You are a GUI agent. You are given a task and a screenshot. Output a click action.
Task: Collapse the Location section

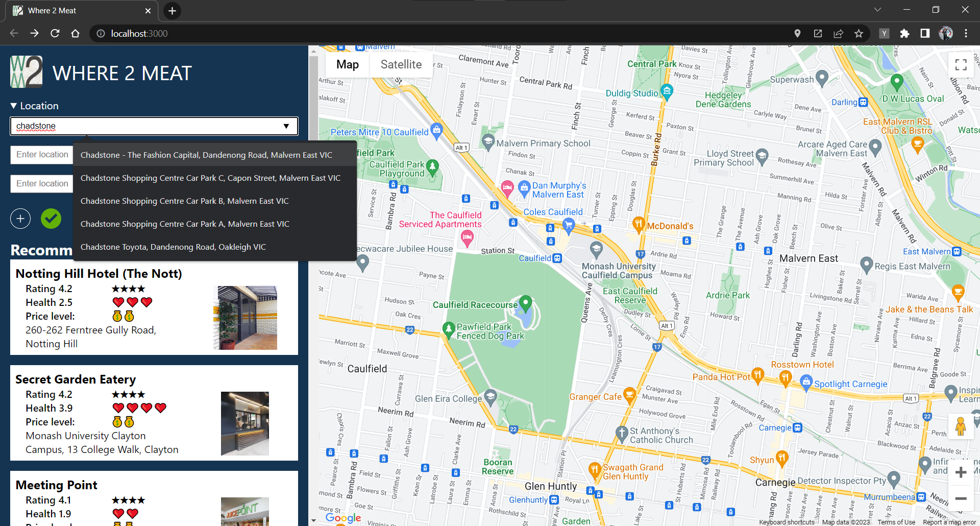tap(34, 106)
